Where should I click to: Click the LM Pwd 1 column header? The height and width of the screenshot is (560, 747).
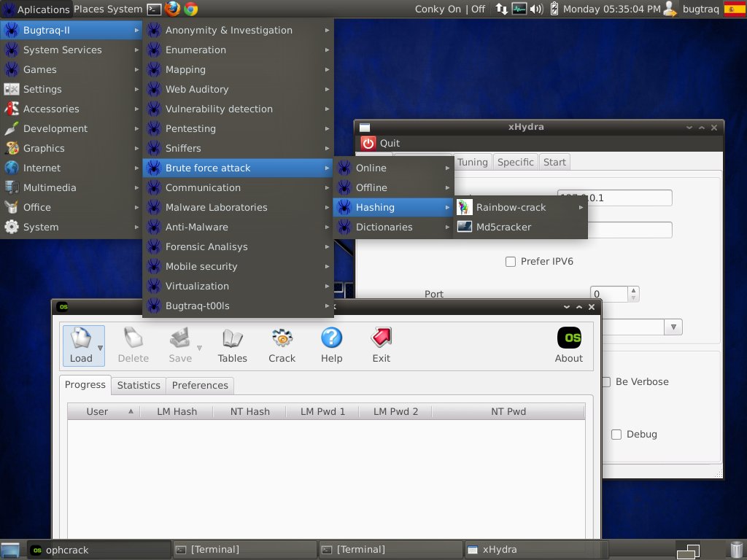pyautogui.click(x=322, y=411)
